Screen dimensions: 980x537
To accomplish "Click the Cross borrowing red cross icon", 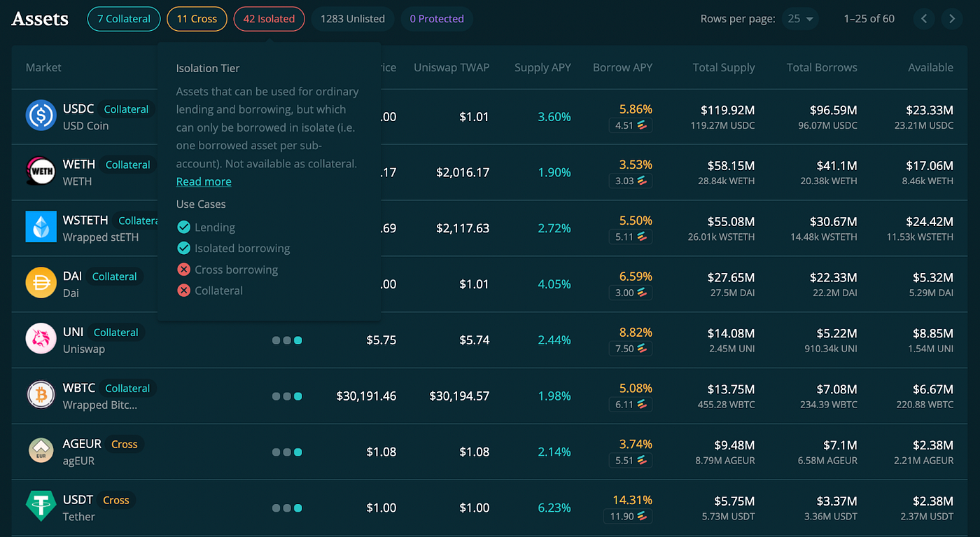I will [x=183, y=269].
